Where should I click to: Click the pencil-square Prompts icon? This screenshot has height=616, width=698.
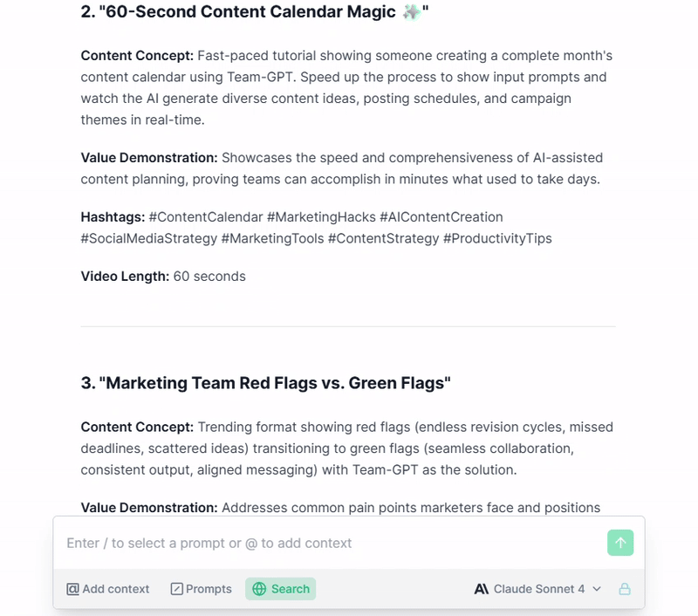coord(177,589)
